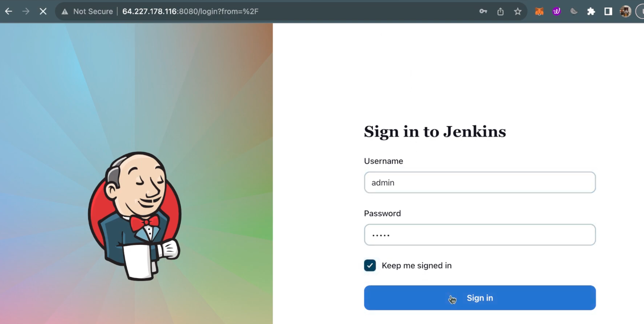Click the share icon in toolbar

click(500, 11)
